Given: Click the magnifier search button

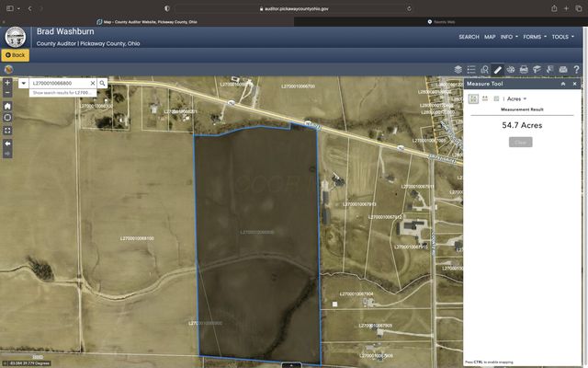Looking at the screenshot, I should 103,83.
